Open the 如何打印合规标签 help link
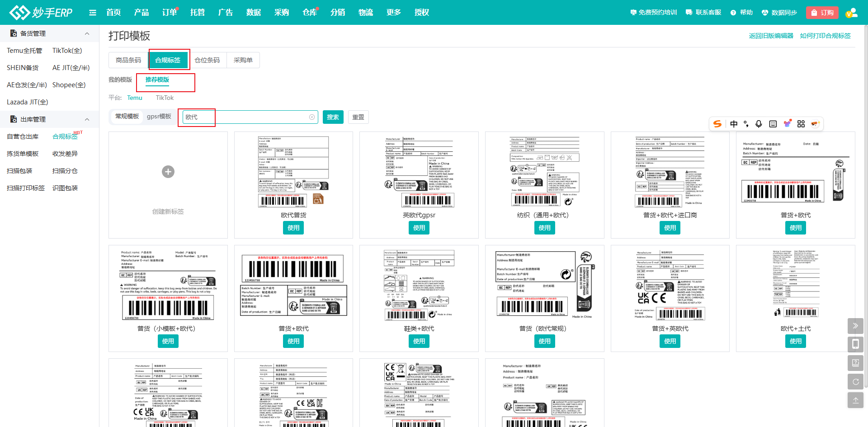 click(x=825, y=36)
